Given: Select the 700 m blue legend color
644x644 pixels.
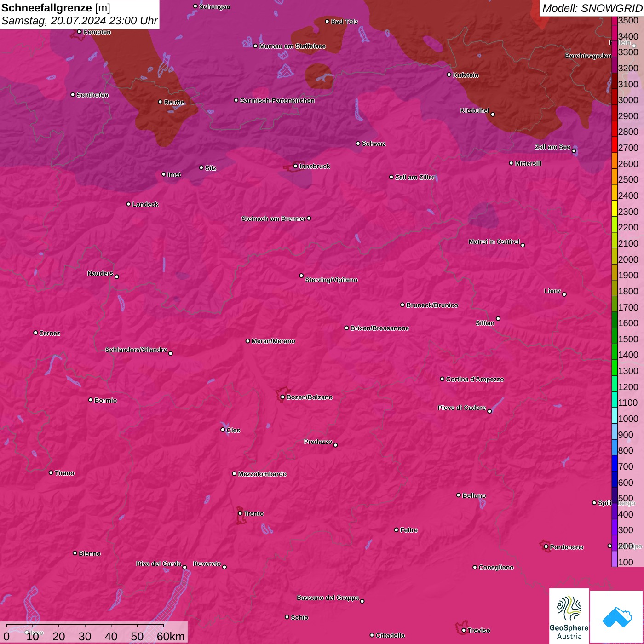Looking at the screenshot, I should (614, 463).
